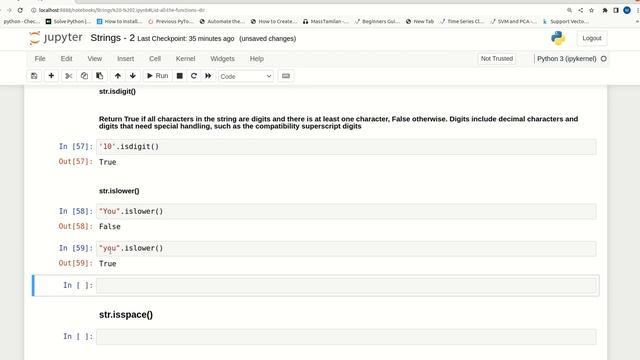The width and height of the screenshot is (640, 360).
Task: Open the File menu
Action: tap(40, 59)
